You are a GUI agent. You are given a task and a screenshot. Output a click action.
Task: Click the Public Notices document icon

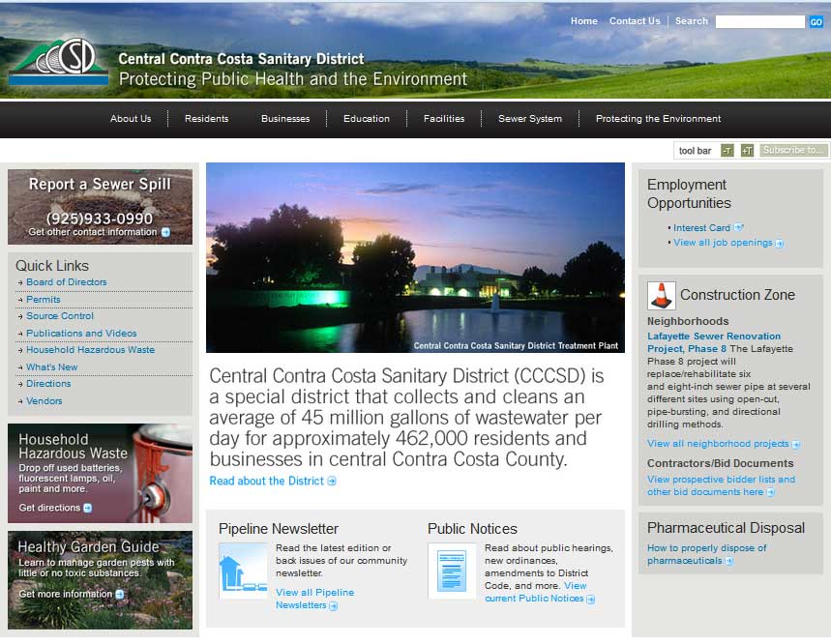(452, 571)
